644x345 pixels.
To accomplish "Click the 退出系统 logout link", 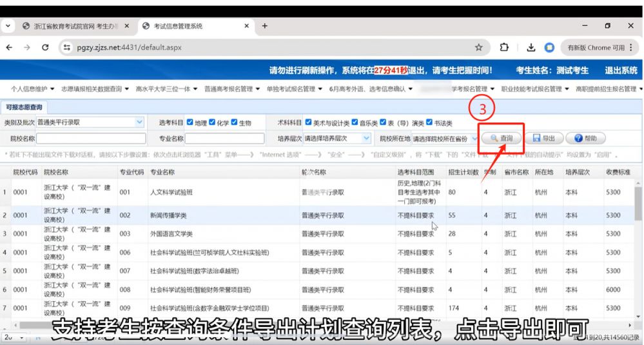I will 620,70.
